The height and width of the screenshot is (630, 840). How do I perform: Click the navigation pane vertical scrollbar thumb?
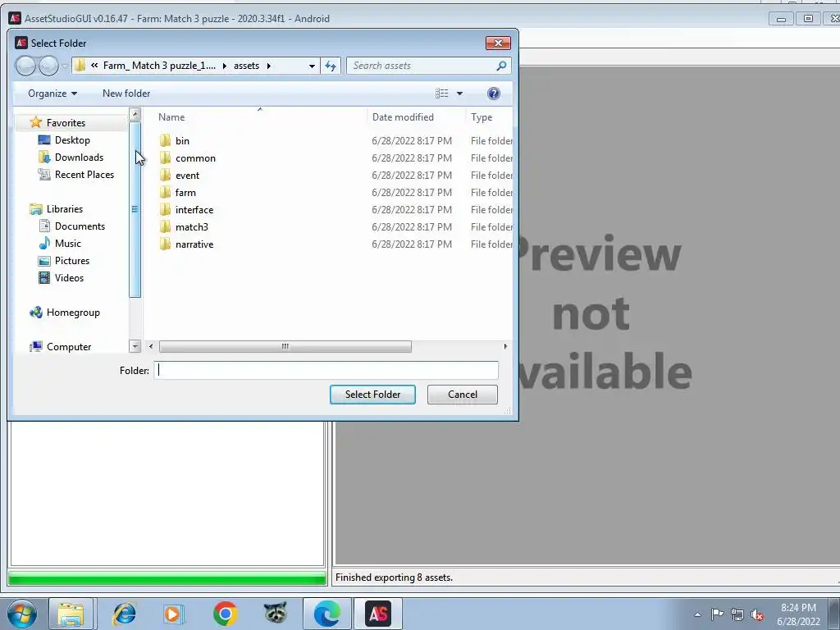[135, 209]
